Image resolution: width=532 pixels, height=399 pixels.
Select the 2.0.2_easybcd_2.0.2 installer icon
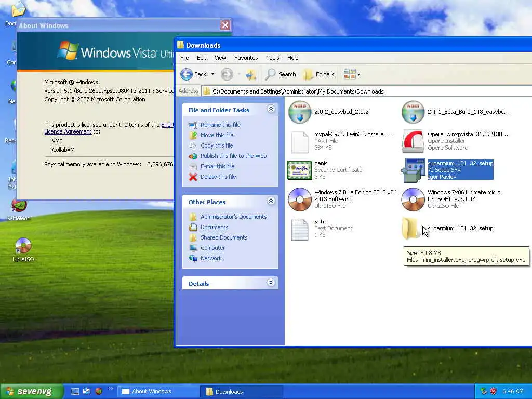pos(300,112)
